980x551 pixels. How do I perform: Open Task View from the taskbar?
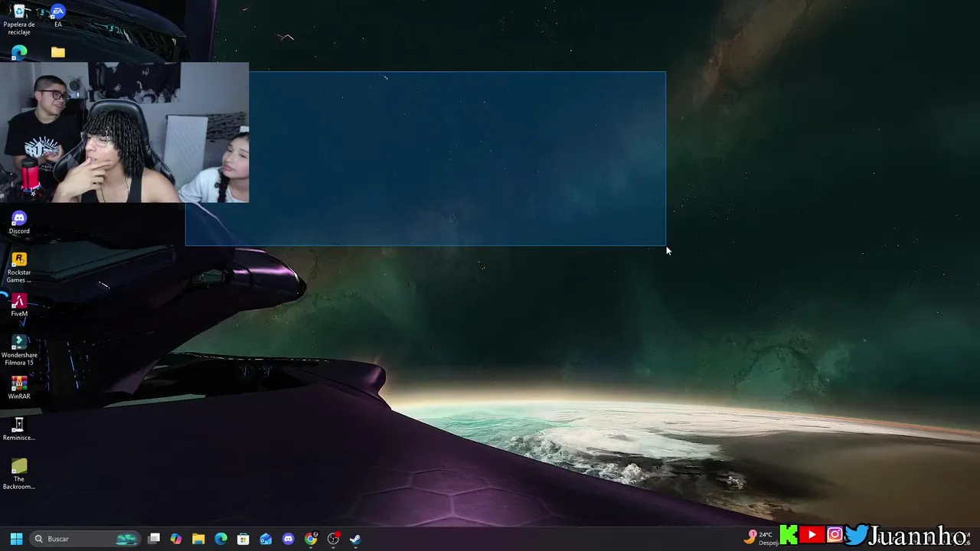point(154,539)
